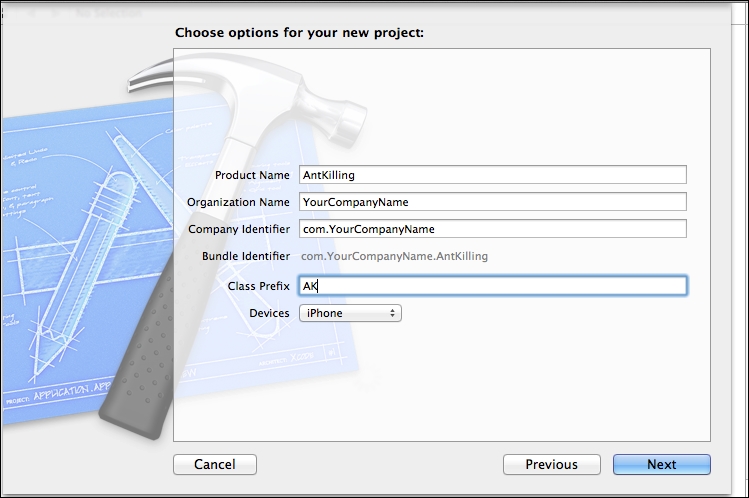Screen dimensions: 749x498
Task: Continue with the Next button
Action: pyautogui.click(x=662, y=465)
